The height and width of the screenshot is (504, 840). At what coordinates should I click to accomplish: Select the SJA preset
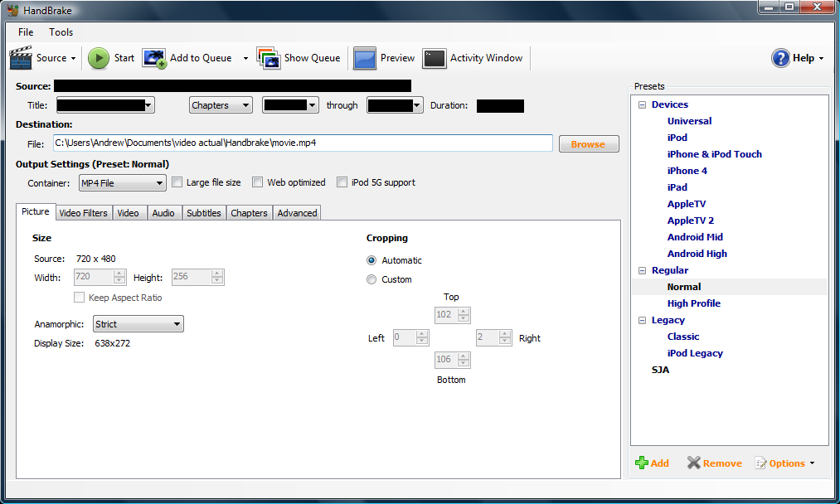coord(660,370)
